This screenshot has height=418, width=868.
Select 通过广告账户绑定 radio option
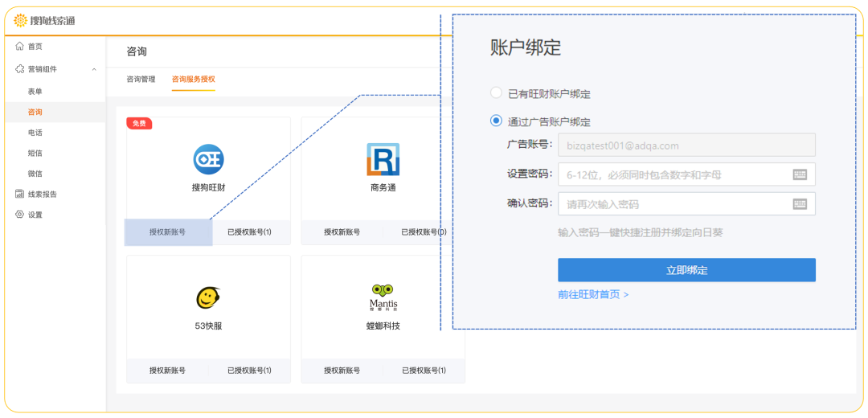pyautogui.click(x=496, y=121)
